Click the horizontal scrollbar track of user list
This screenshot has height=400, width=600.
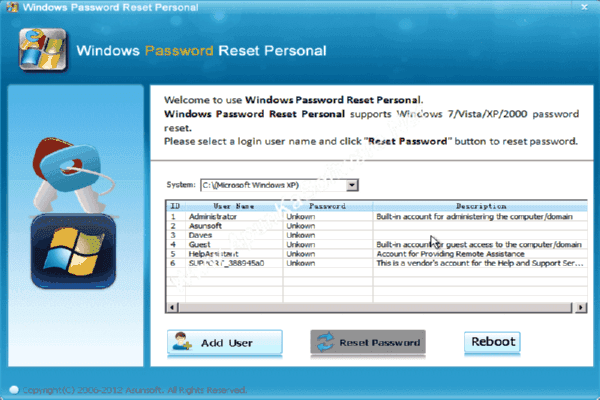(375, 307)
